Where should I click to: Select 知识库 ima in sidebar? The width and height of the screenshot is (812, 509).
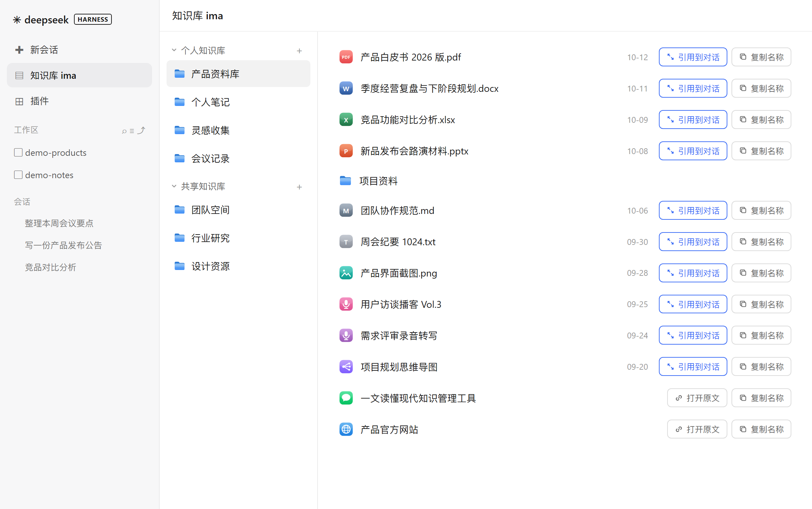pyautogui.click(x=79, y=75)
